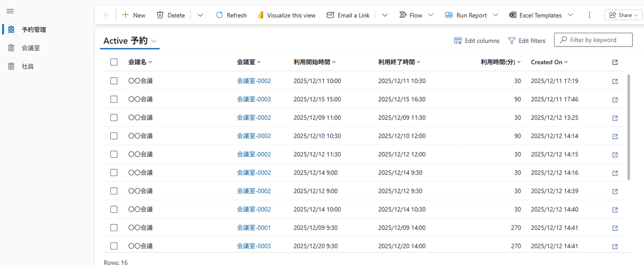This screenshot has height=267, width=644.
Task: Click the Delete trash can icon
Action: [160, 15]
